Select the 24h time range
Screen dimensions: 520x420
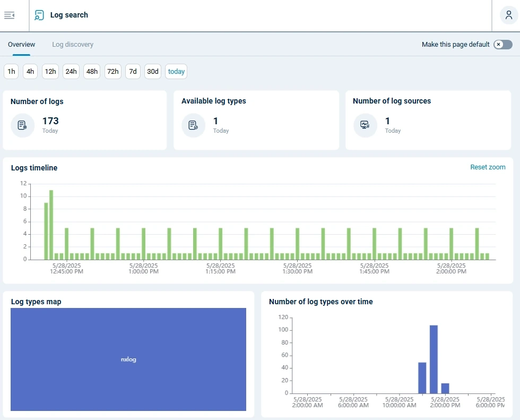[x=71, y=71]
